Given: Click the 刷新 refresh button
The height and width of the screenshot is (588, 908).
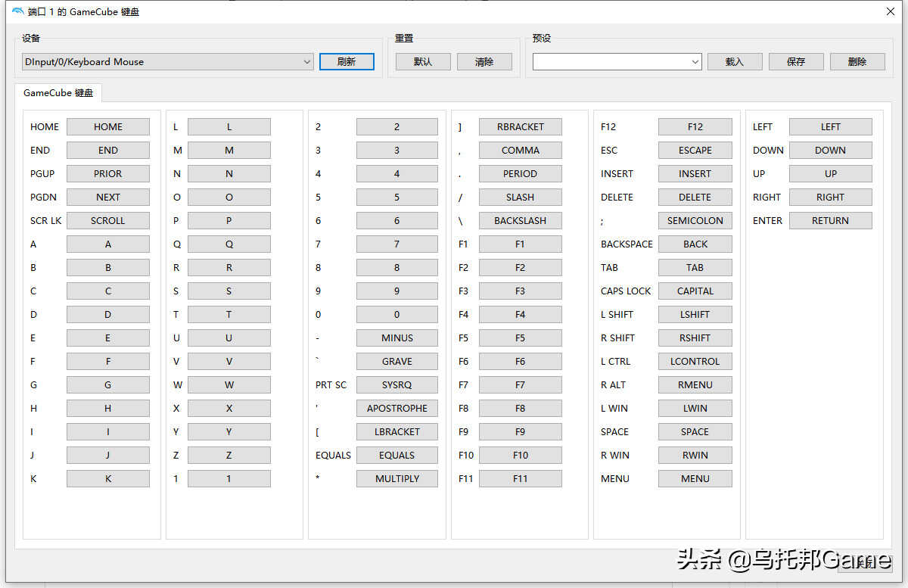Looking at the screenshot, I should tap(347, 62).
